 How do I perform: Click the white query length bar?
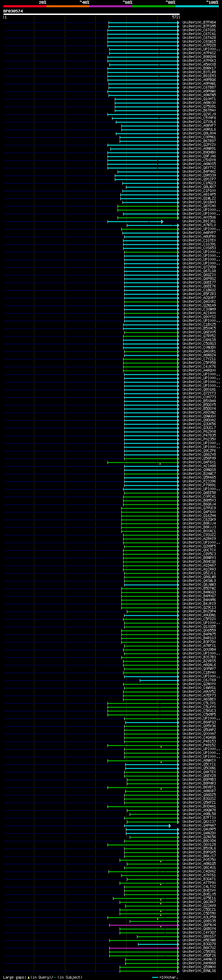[92, 14]
